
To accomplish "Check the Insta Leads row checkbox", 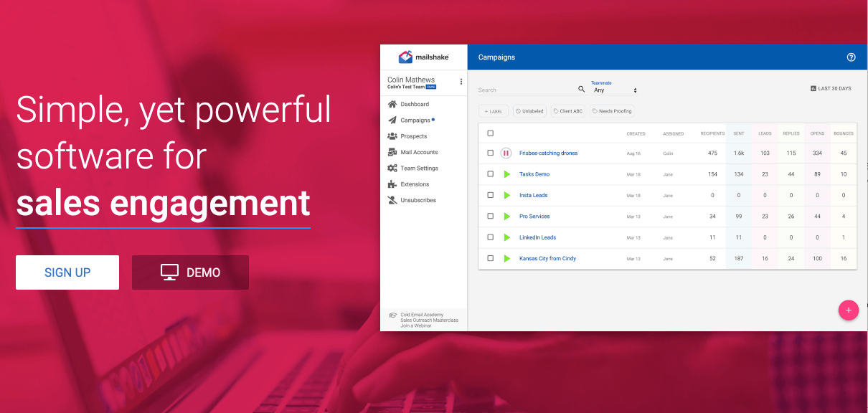I will [x=491, y=195].
